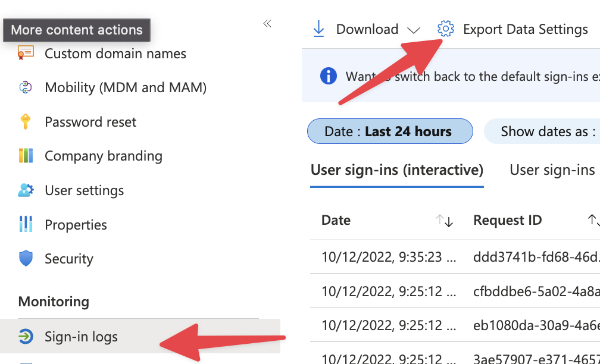
Task: Expand the Download dropdown chevron
Action: pyautogui.click(x=413, y=30)
